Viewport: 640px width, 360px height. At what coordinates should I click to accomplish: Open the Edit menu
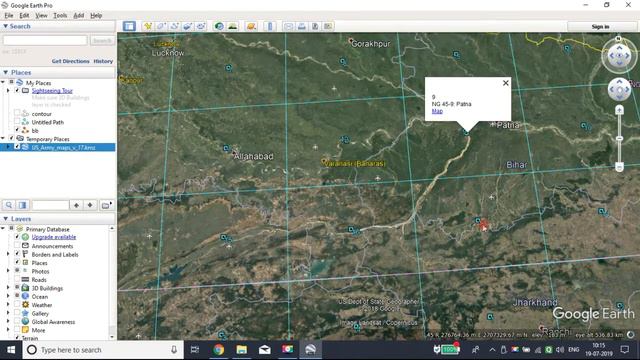(24, 16)
